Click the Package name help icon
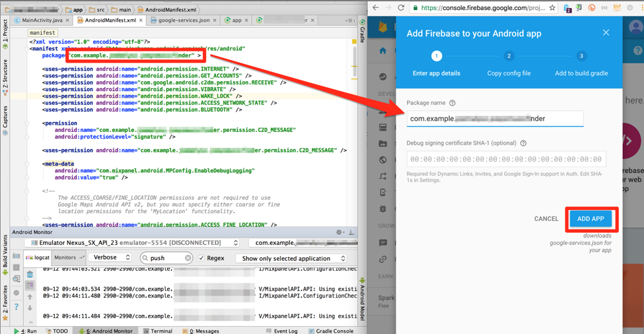The image size is (644, 334). click(452, 103)
